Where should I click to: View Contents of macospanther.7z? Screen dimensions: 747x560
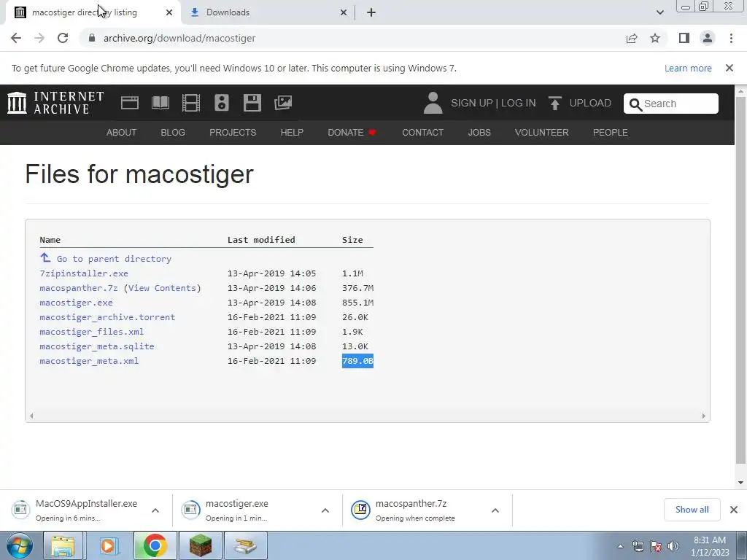pyautogui.click(x=162, y=288)
